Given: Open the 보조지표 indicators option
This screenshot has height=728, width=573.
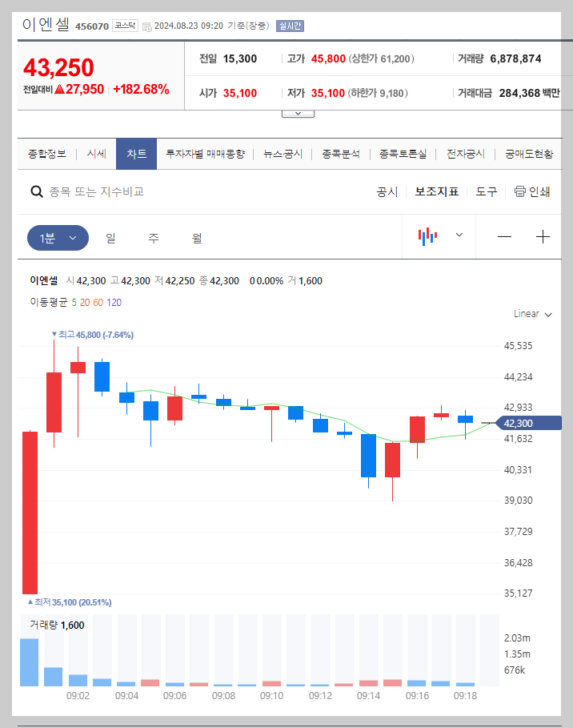Looking at the screenshot, I should coord(436,192).
